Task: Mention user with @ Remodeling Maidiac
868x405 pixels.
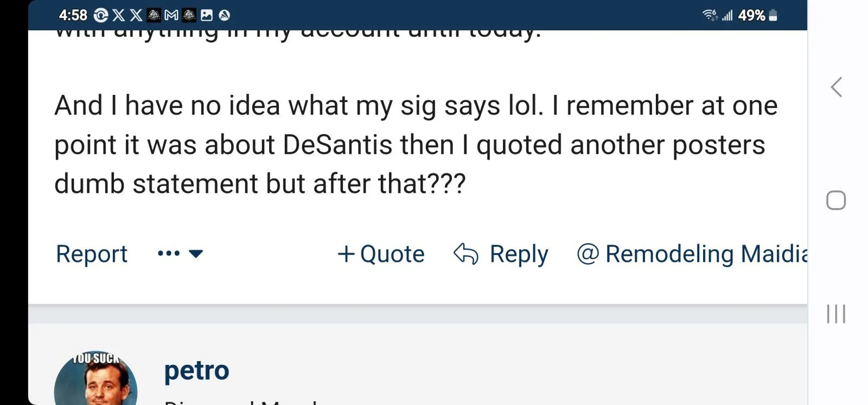Action: 692,254
